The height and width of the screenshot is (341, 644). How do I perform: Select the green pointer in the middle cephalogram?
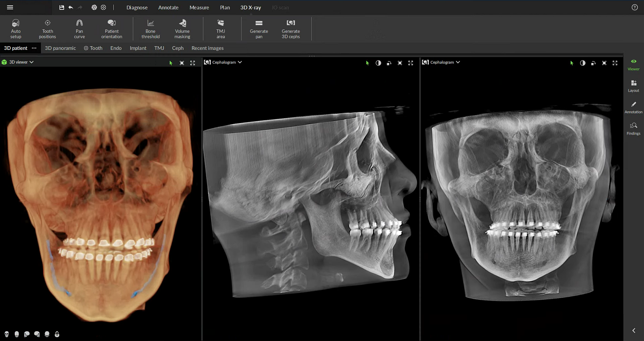pyautogui.click(x=367, y=63)
